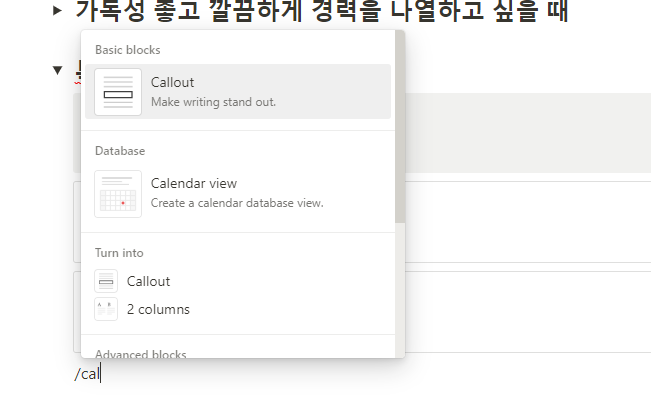Click 'Create a calendar database view.' description
The image size is (651, 418).
tap(237, 203)
